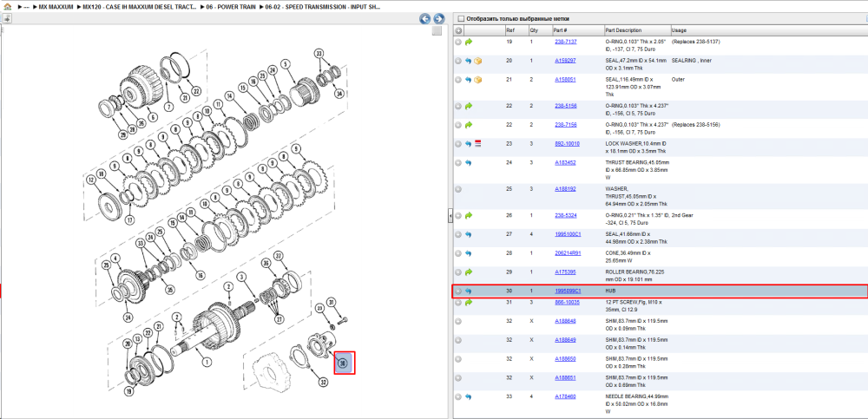
Task: Click the blue arrow for thrust bearing A183452
Action: pyautogui.click(x=469, y=163)
